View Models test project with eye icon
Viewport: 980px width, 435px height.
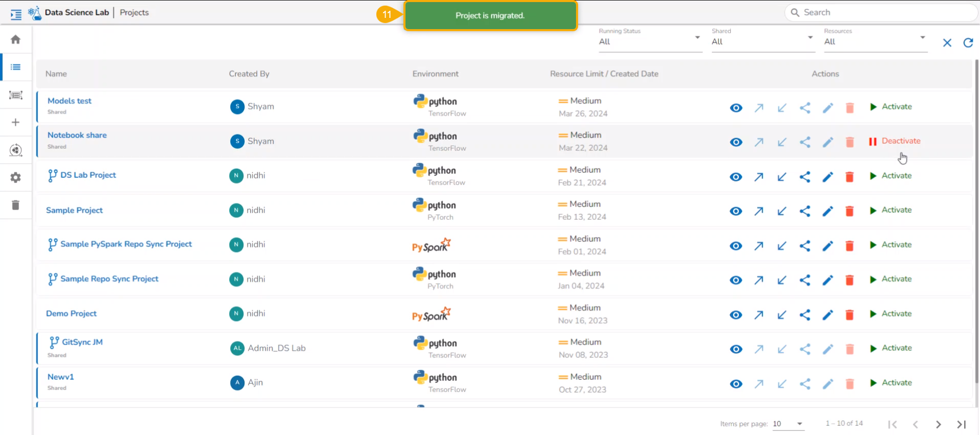coord(736,108)
